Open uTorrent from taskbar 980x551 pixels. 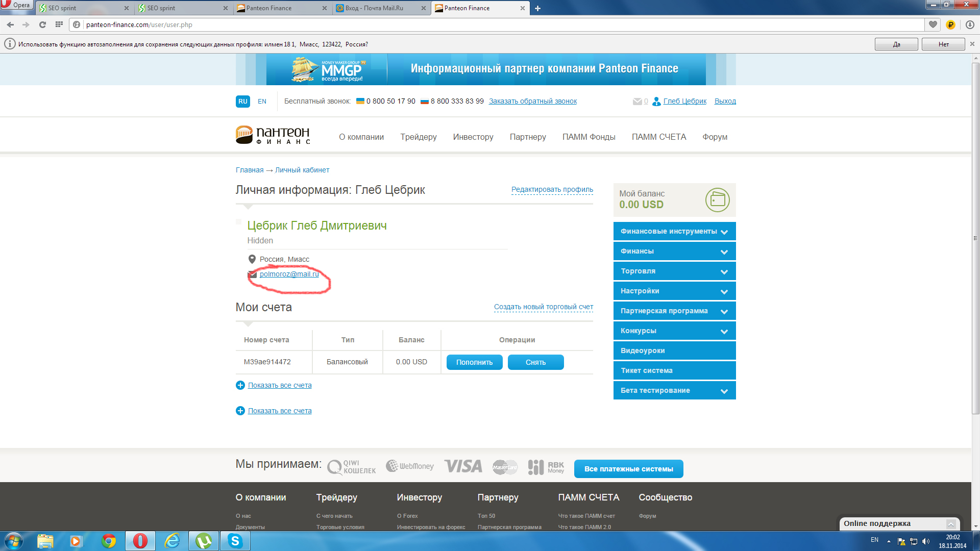(x=204, y=541)
